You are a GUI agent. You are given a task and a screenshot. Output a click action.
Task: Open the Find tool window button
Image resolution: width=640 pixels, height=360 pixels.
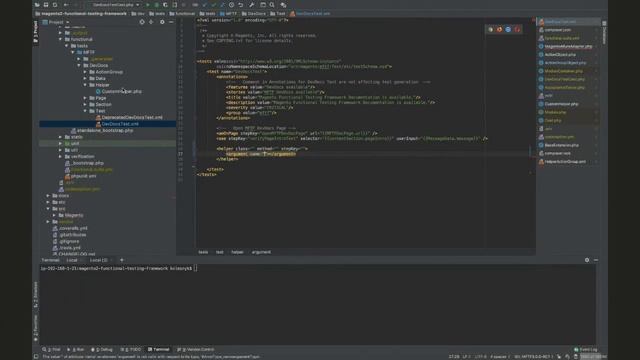(x=51, y=349)
